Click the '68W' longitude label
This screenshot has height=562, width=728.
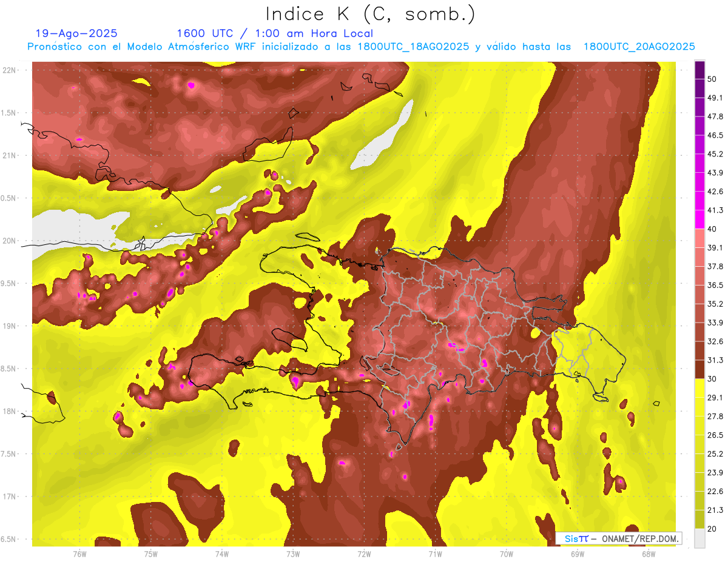point(649,554)
